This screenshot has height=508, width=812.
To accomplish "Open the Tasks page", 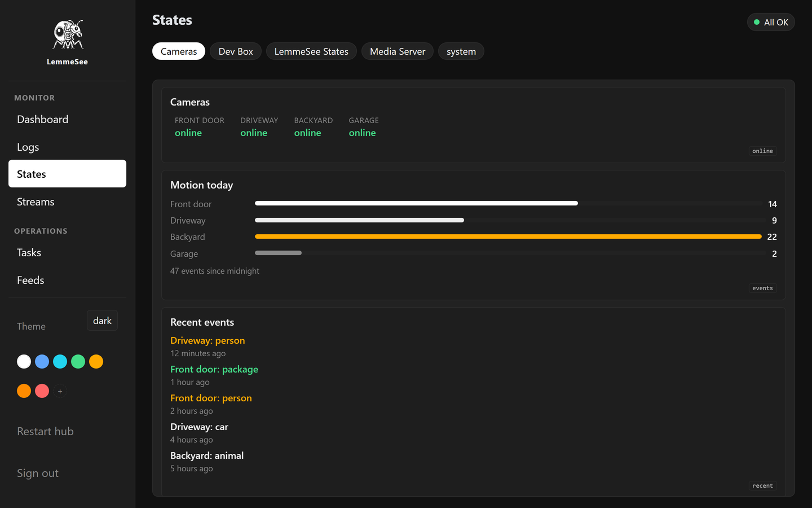I will pyautogui.click(x=67, y=252).
